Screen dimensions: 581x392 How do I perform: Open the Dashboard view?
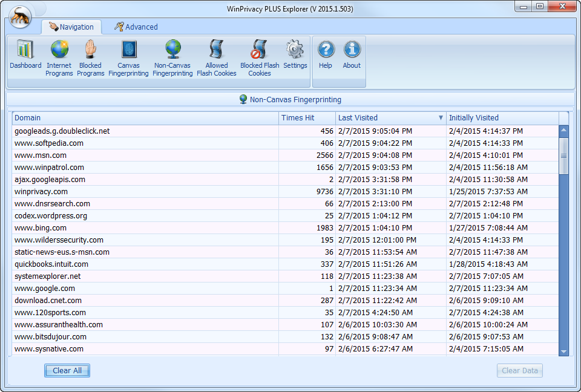pyautogui.click(x=25, y=55)
